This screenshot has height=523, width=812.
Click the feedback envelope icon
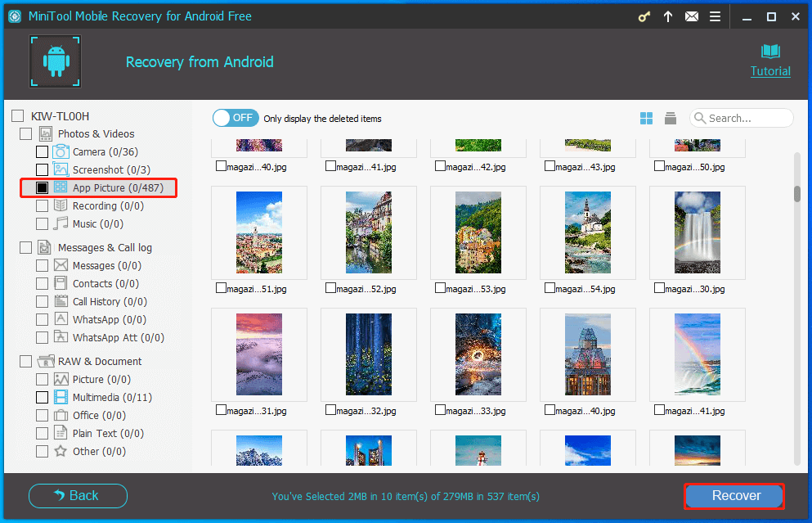coord(691,16)
